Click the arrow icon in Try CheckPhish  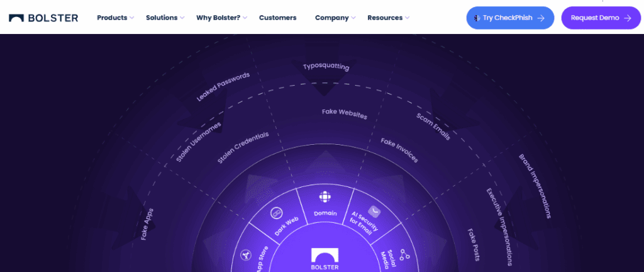point(541,18)
